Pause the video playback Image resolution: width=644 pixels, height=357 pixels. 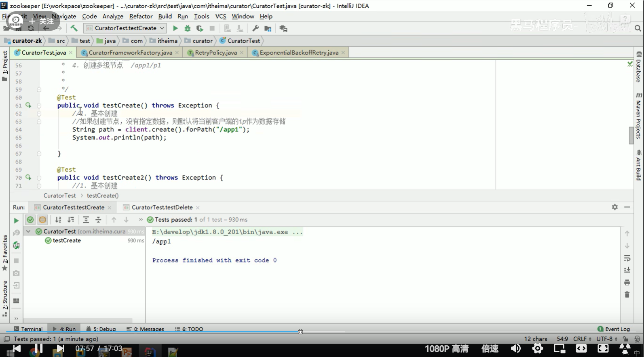[x=38, y=348]
